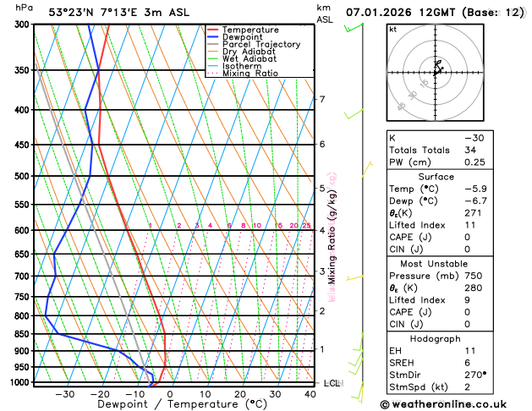532x411 pixels.
Task: Click the 750 hPa pressure label
Action: click(x=24, y=297)
